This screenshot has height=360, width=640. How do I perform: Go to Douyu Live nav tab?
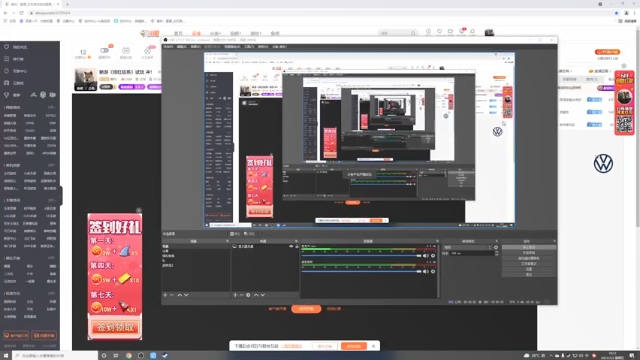tap(196, 33)
